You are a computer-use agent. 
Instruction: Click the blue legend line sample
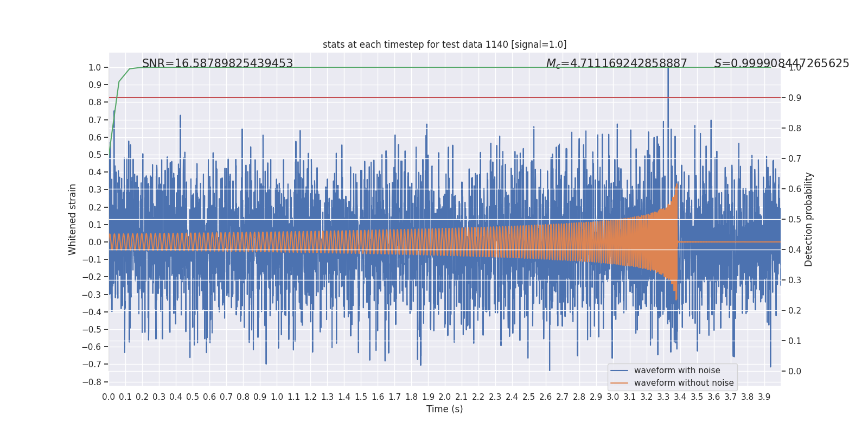pos(619,371)
